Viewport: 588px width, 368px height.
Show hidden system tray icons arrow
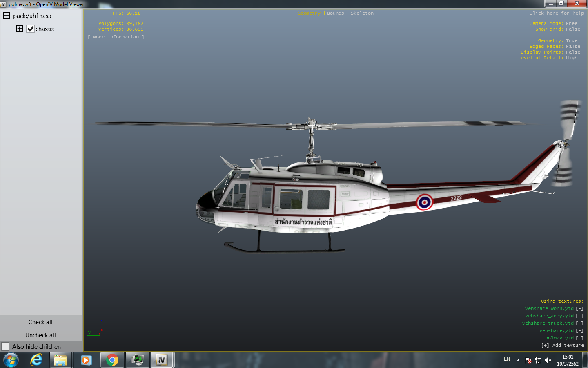518,360
